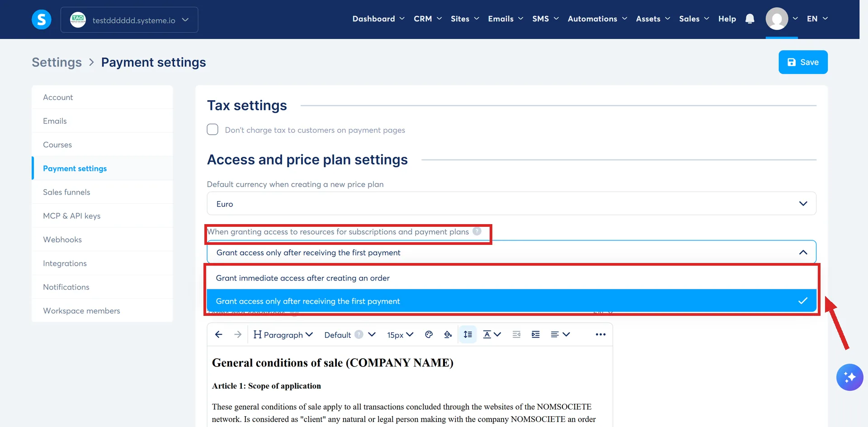Image resolution: width=868 pixels, height=427 pixels.
Task: Select Grant access only after first payment option
Action: [x=511, y=301]
